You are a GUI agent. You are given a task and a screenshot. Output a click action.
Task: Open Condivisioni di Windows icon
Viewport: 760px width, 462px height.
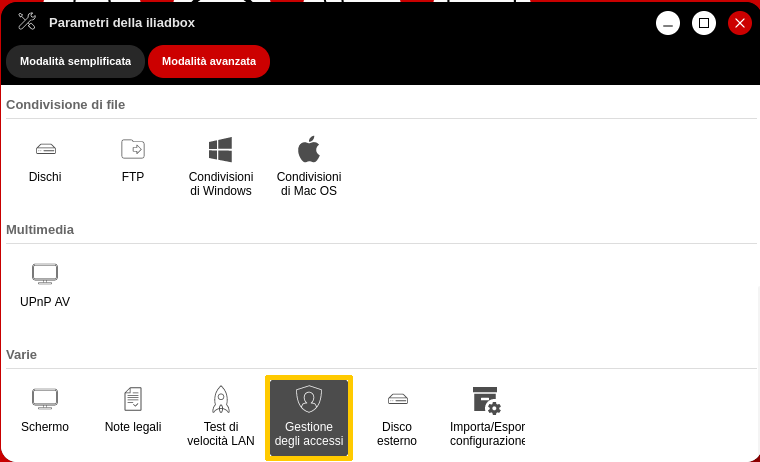click(x=221, y=149)
